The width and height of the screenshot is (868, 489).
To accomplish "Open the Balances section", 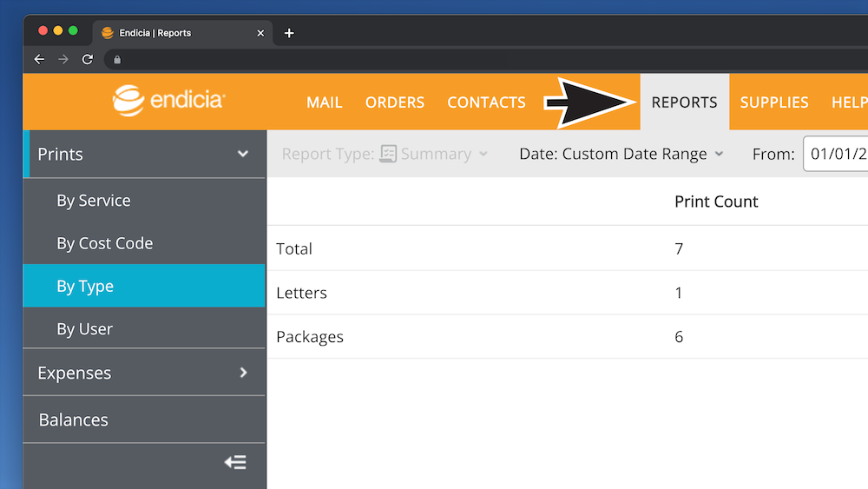I will coord(144,420).
